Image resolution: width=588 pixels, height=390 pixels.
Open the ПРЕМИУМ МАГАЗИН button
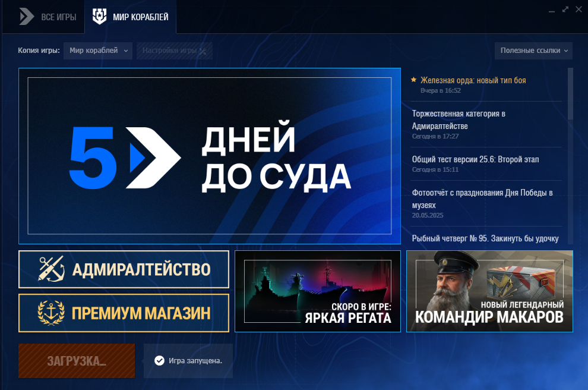[x=124, y=313]
